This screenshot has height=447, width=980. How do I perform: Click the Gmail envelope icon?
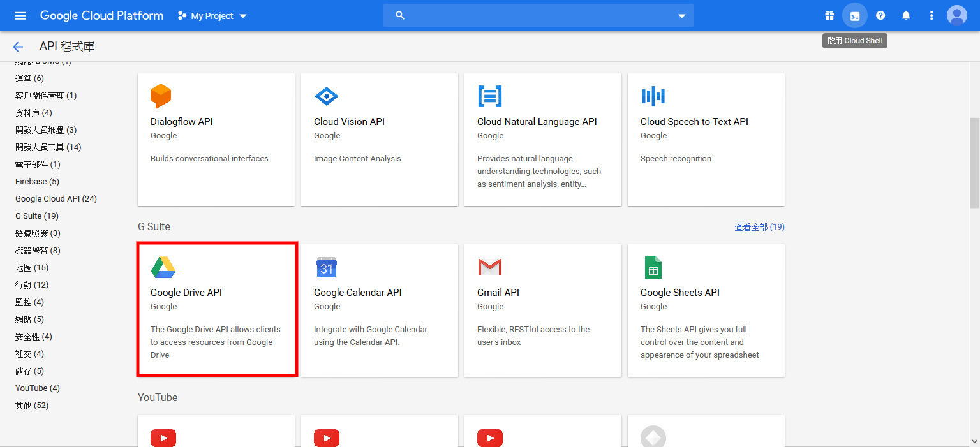[490, 267]
